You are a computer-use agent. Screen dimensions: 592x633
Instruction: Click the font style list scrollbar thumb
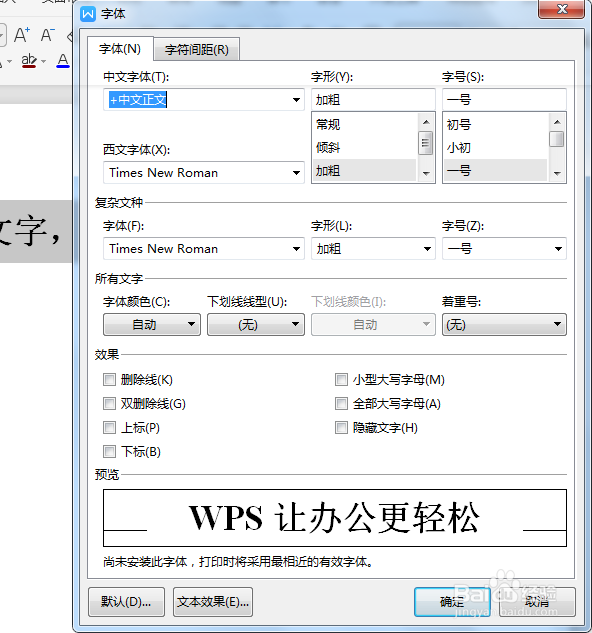click(x=425, y=143)
